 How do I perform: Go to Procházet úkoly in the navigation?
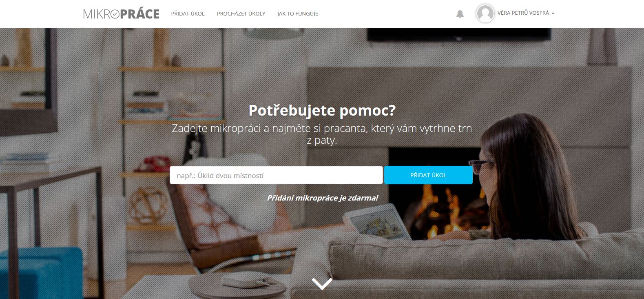coord(241,13)
